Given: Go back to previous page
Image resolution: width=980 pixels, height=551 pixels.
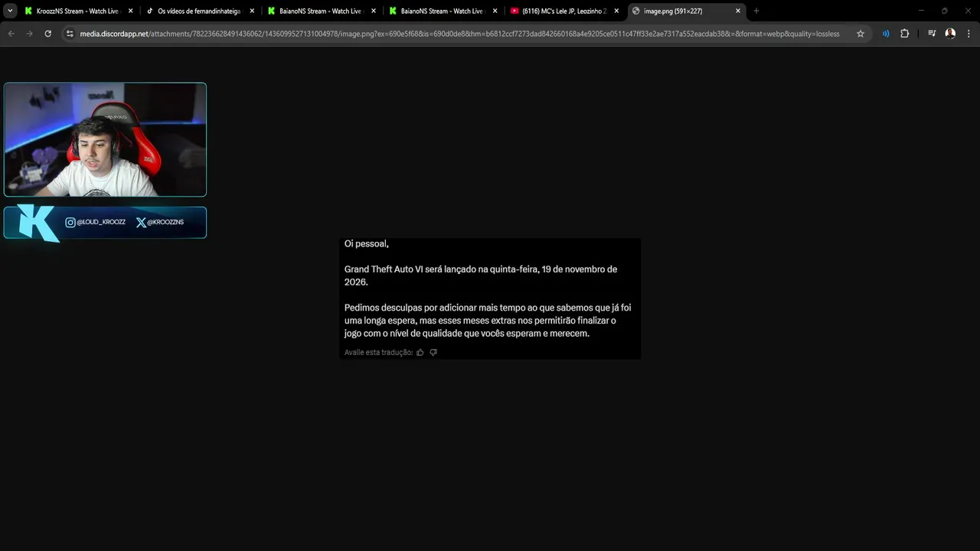Looking at the screenshot, I should click(x=11, y=34).
